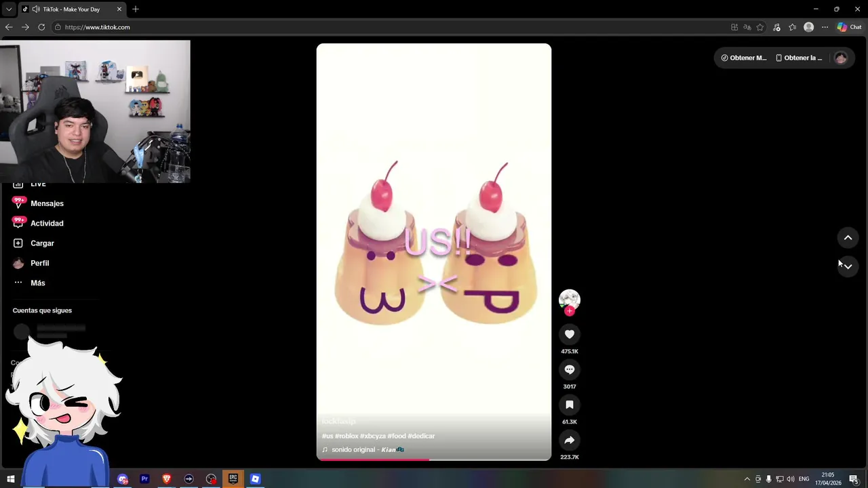Open the sonido original - Kian sound link
This screenshot has height=488, width=868.
click(363, 449)
